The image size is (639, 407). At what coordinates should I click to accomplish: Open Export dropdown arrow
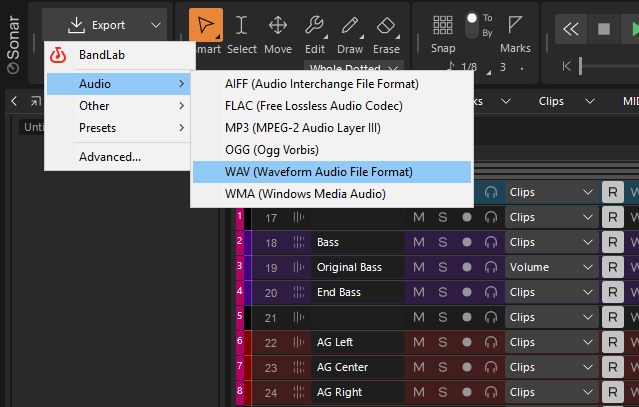[x=156, y=25]
